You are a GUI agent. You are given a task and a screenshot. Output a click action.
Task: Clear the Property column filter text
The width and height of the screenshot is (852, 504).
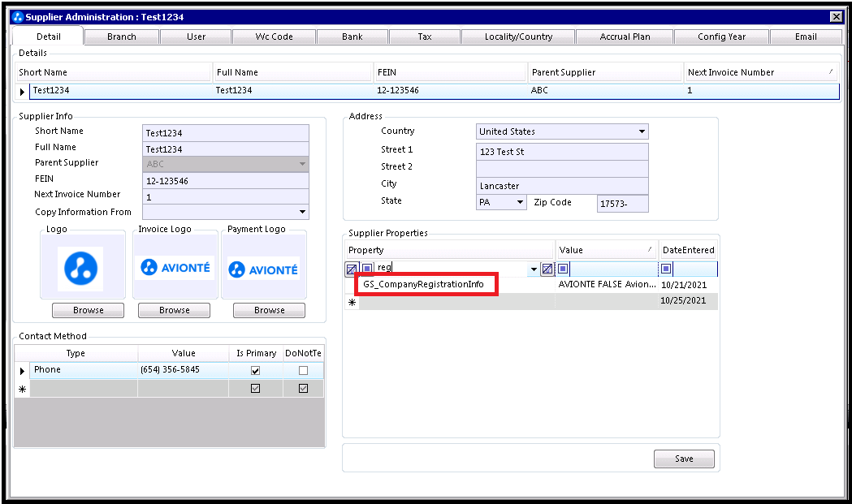pyautogui.click(x=547, y=269)
